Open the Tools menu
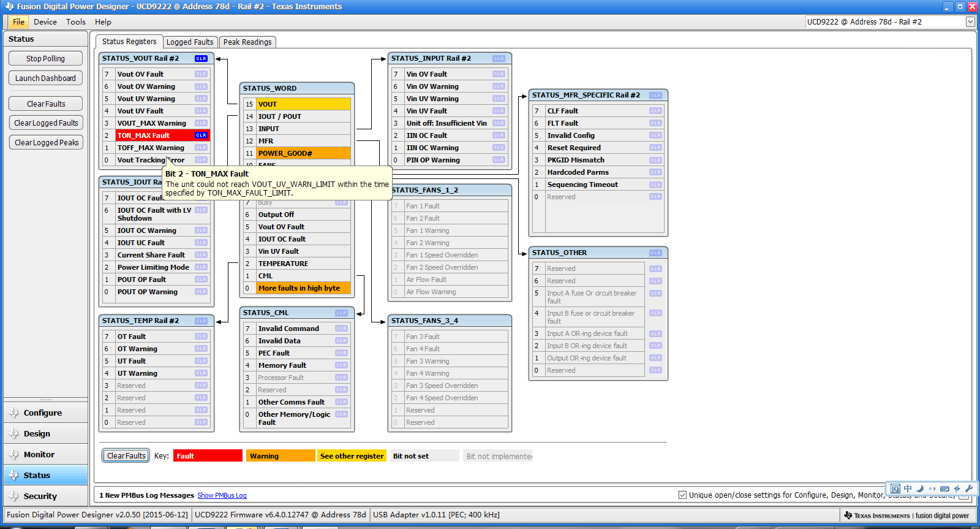This screenshot has width=980, height=529. coord(76,22)
